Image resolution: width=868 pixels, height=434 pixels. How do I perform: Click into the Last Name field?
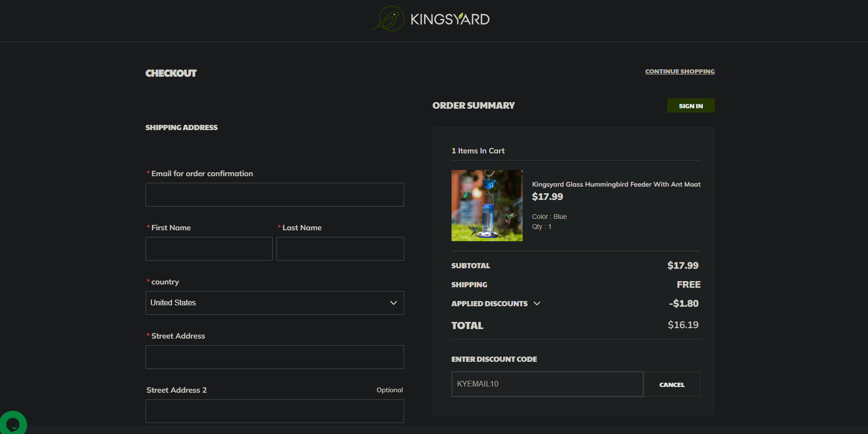pos(340,249)
